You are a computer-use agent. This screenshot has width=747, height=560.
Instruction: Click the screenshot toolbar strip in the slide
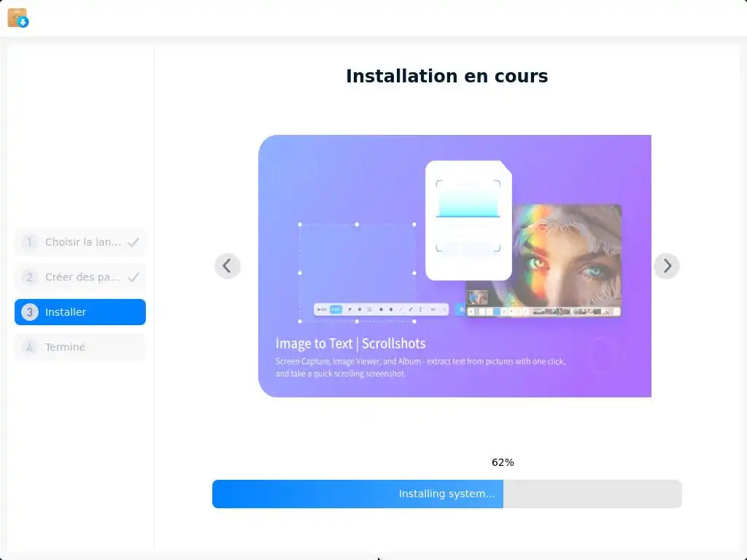pyautogui.click(x=381, y=309)
